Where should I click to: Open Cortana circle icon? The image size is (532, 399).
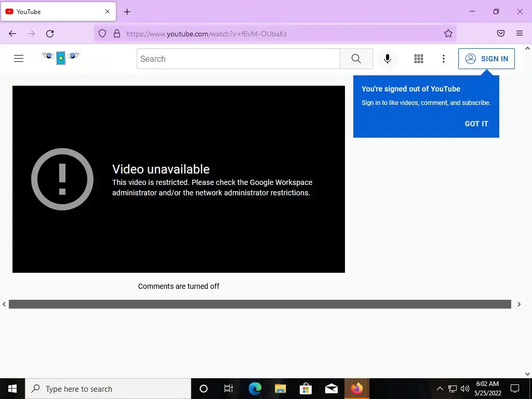[204, 389]
